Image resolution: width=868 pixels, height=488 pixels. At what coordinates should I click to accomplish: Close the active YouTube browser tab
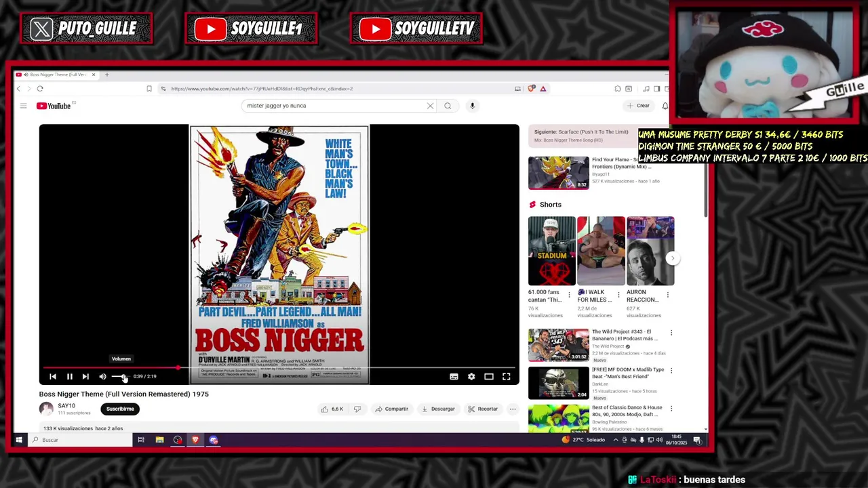tap(94, 75)
